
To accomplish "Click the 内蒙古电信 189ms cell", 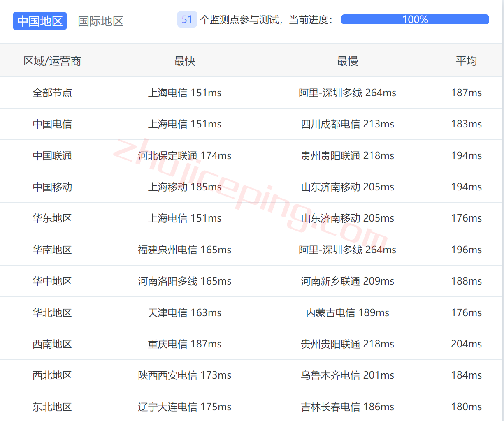I will click(347, 312).
